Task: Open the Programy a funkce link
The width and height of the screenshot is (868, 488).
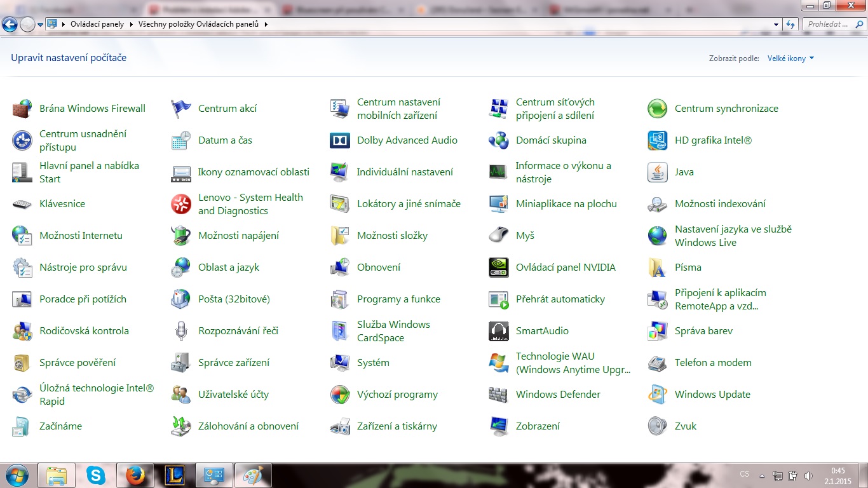Action: click(x=398, y=299)
